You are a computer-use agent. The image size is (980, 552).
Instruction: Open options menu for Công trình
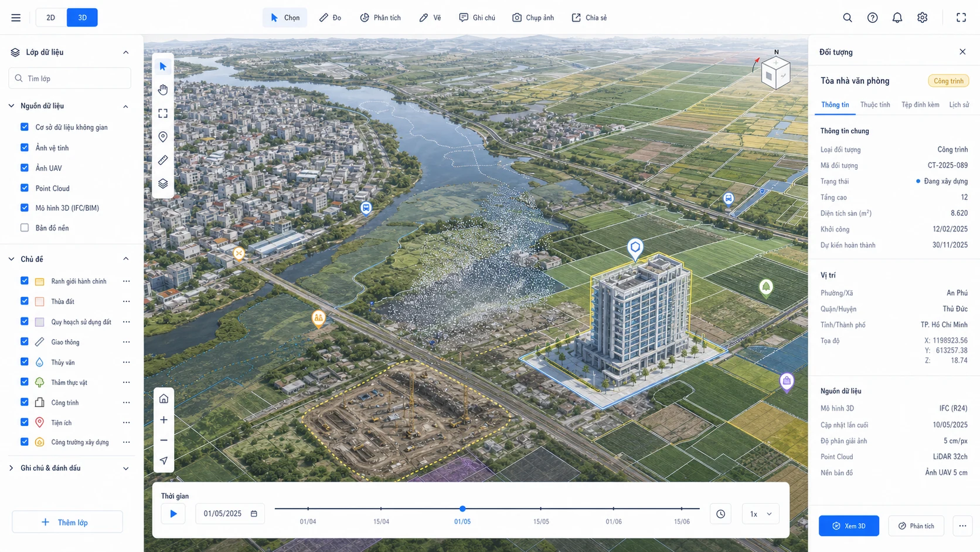coord(127,402)
